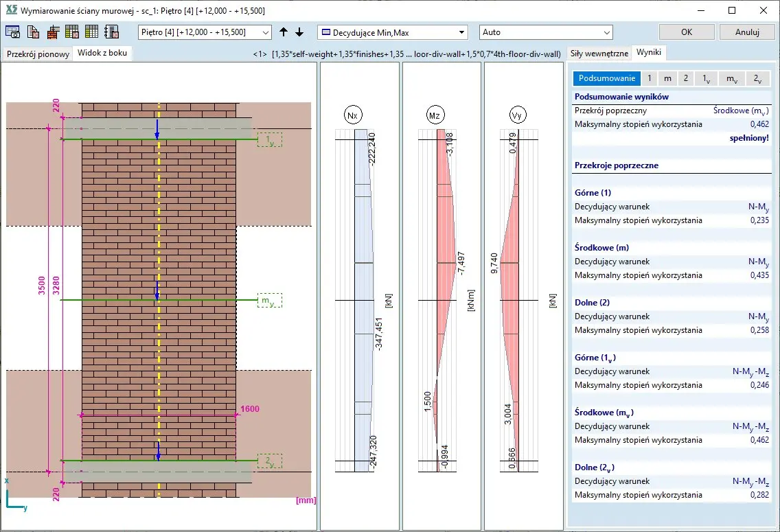Click the Anuluj button
The width and height of the screenshot is (780, 532).
tap(747, 32)
